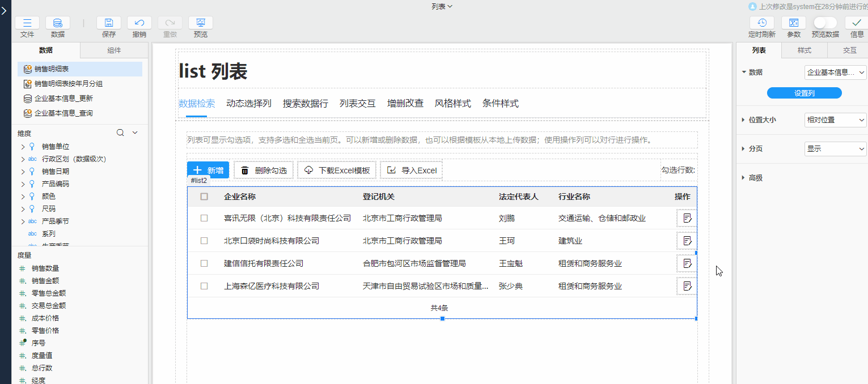Image resolution: width=868 pixels, height=384 pixels.
Task: Open the data source dropdown
Action: (x=835, y=72)
